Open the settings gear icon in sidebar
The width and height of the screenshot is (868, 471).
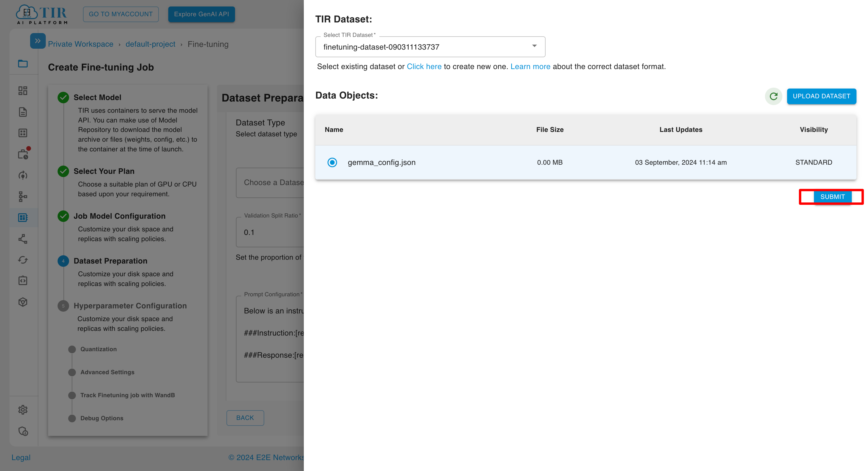point(23,410)
